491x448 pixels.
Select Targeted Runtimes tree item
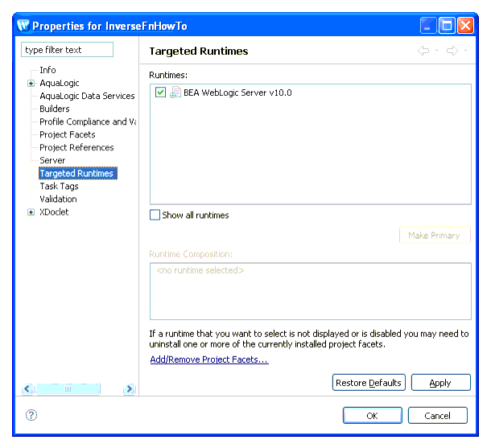click(78, 173)
